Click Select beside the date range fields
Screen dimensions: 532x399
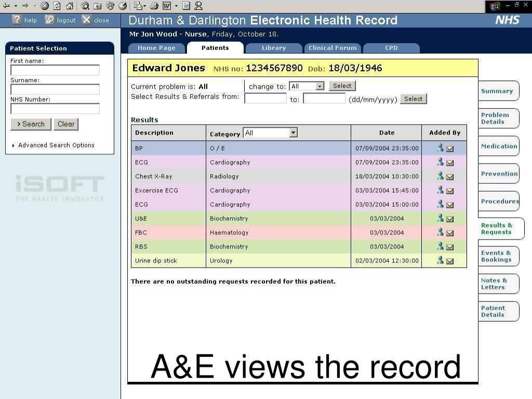point(413,99)
